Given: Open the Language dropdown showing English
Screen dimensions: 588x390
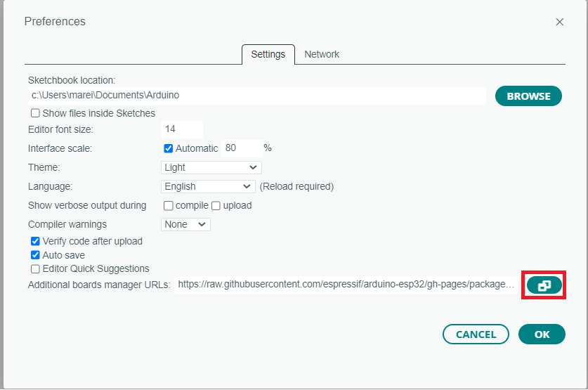Looking at the screenshot, I should point(208,186).
